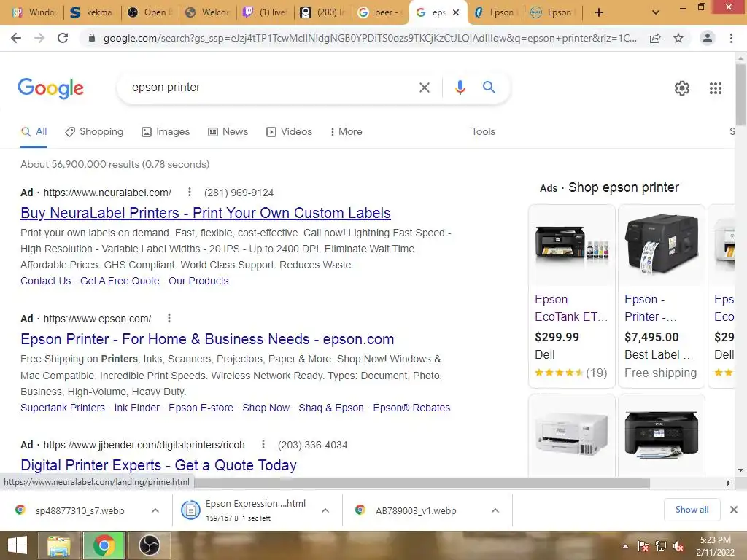Screen dimensions: 747x560
Task: Close the active epson search tab
Action: tap(456, 12)
